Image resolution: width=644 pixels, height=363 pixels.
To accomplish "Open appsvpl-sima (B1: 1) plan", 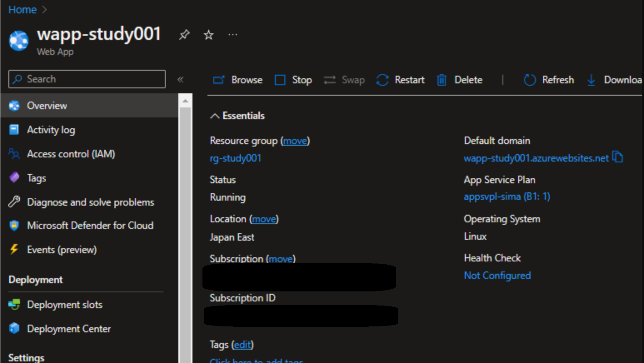I will point(507,196).
